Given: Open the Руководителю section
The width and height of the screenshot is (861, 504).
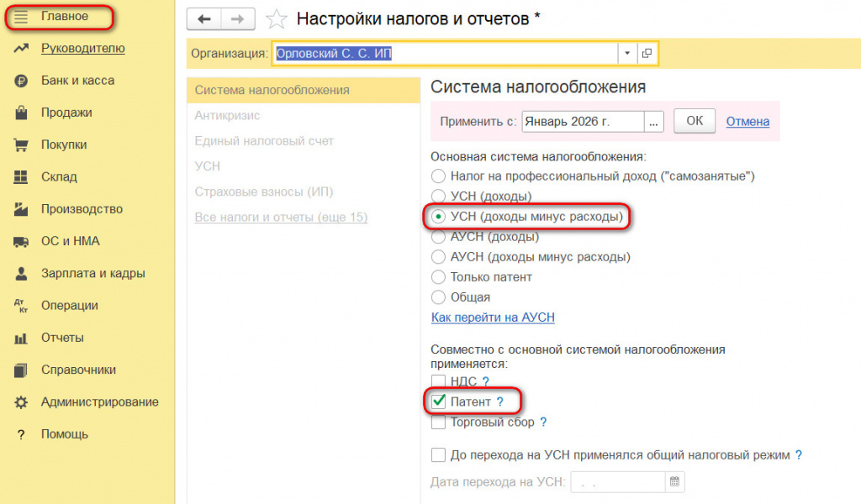Looking at the screenshot, I should (x=83, y=48).
